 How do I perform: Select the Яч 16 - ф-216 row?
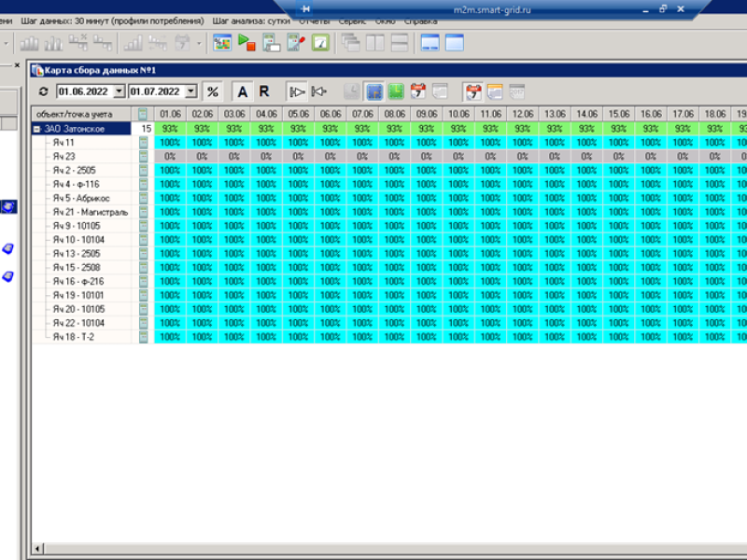78,282
